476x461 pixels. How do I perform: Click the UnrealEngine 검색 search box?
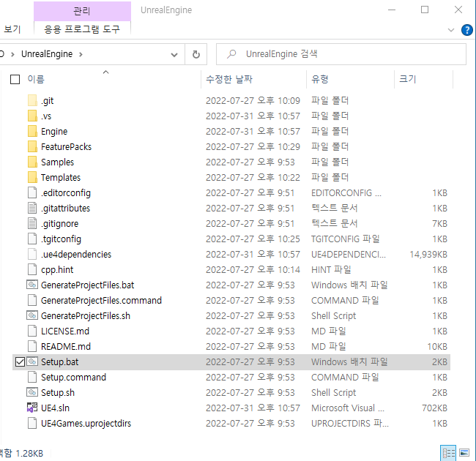(341, 54)
